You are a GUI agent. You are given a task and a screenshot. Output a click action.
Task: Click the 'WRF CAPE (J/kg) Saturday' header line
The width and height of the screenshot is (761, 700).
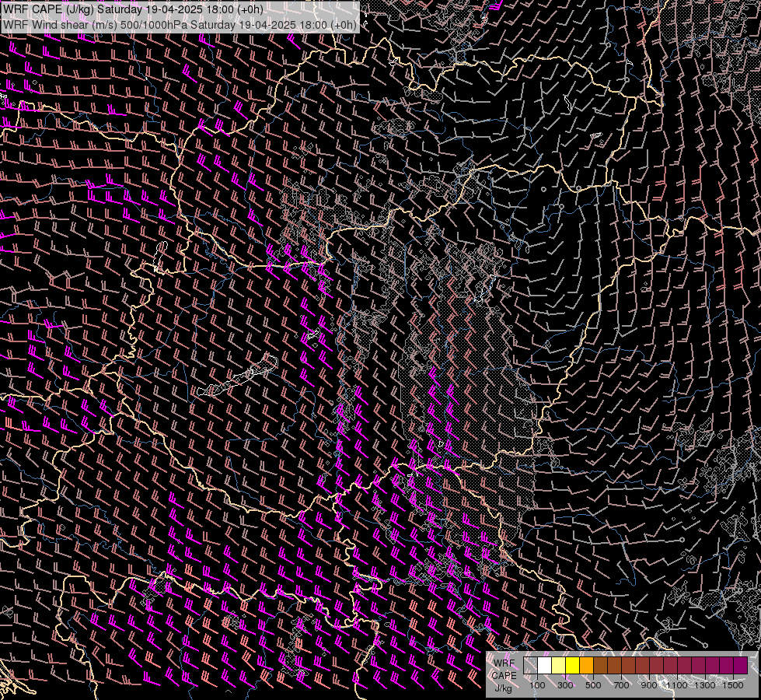pos(133,9)
